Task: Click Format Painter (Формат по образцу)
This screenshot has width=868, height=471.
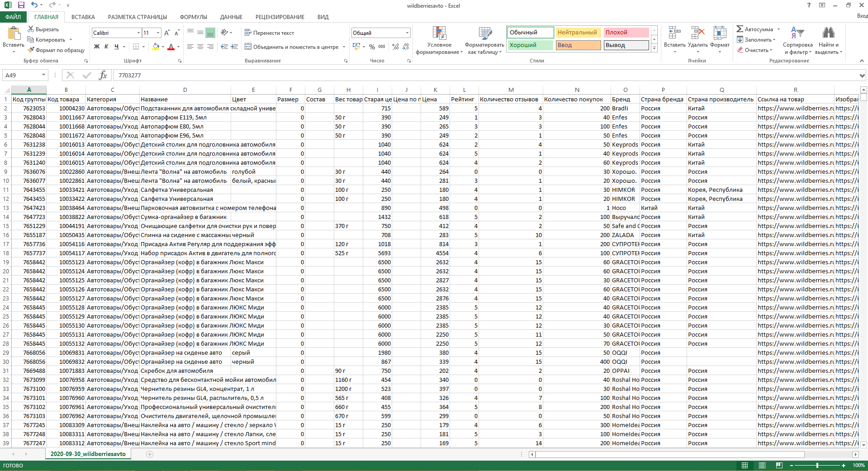Action: [56, 50]
